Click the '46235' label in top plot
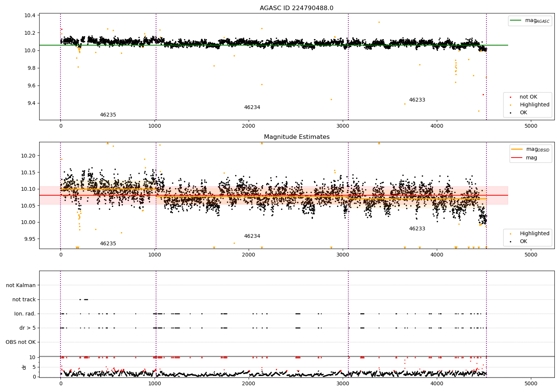The width and height of the screenshot is (560, 392). pos(108,115)
